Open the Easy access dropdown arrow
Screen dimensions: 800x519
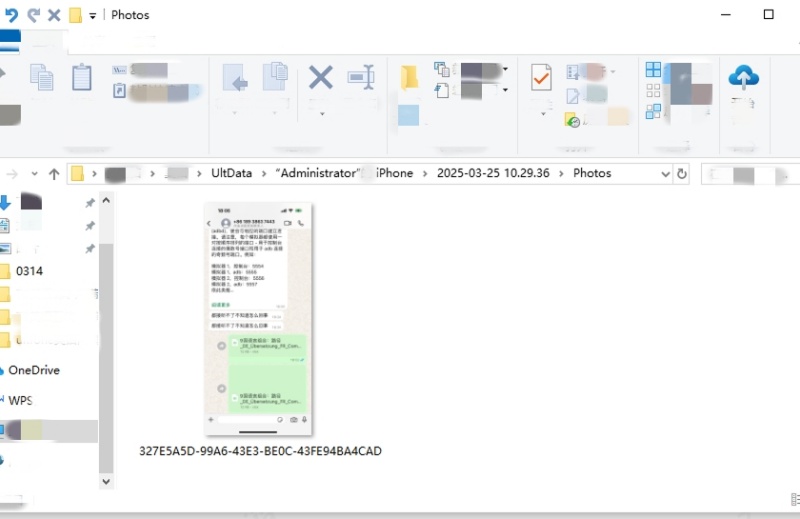click(x=505, y=90)
